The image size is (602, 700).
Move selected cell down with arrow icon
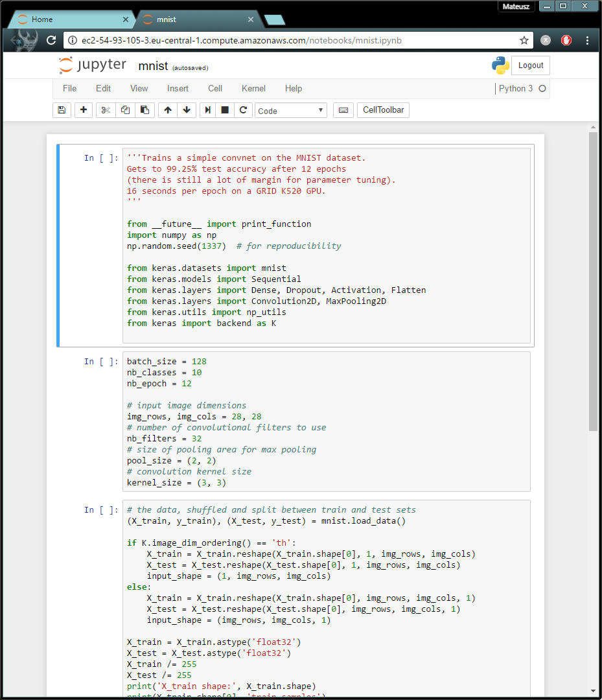click(x=187, y=110)
